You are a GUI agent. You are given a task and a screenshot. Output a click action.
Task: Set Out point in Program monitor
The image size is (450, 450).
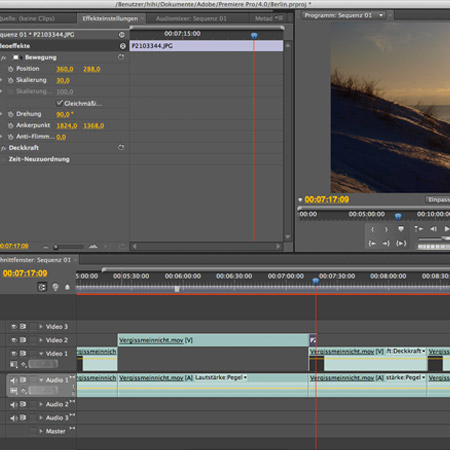click(x=386, y=229)
